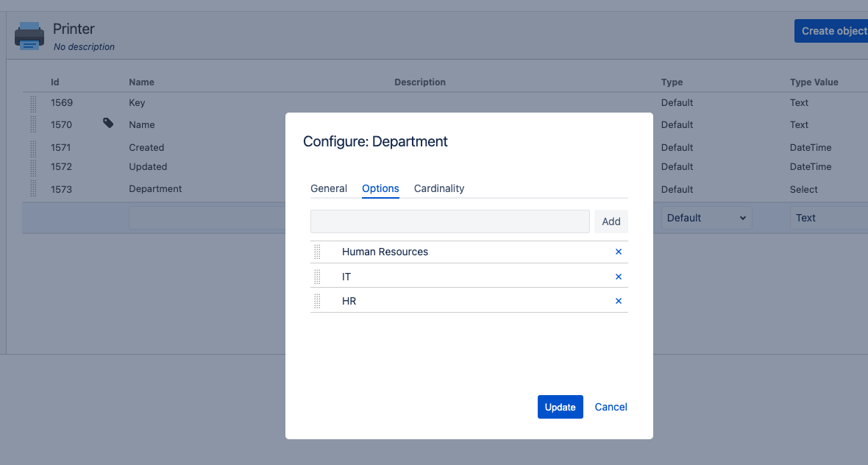Screen dimensions: 868x465
Task: Click the Human Resources option text
Action: point(385,252)
